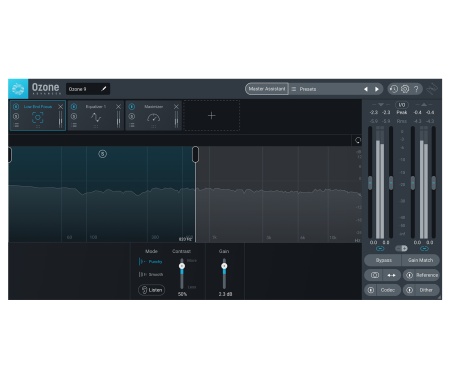Toggle the output gain link button
This screenshot has height=380, width=450.
point(424,249)
